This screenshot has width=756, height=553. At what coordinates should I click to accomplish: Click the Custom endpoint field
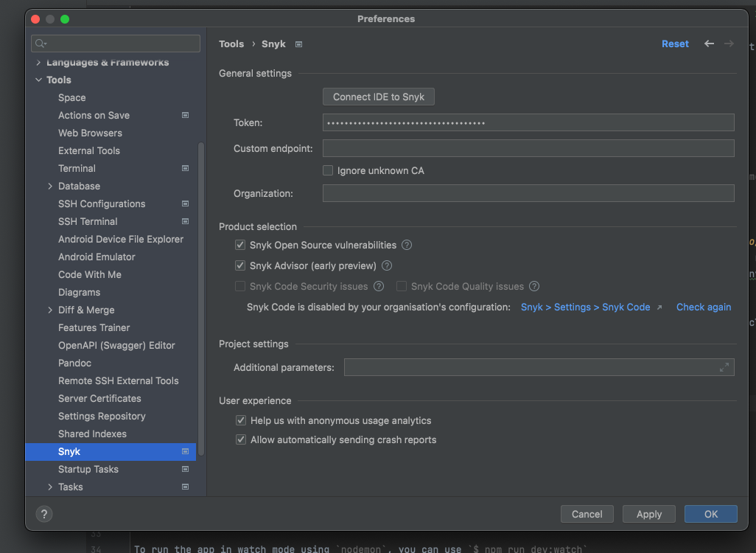[528, 149]
